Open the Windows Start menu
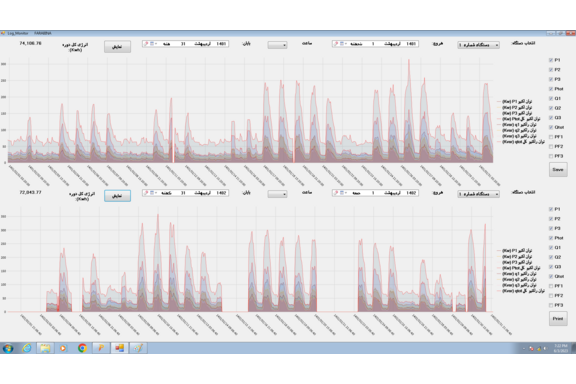Viewport: 576px width, 384px height. pyautogui.click(x=8, y=348)
